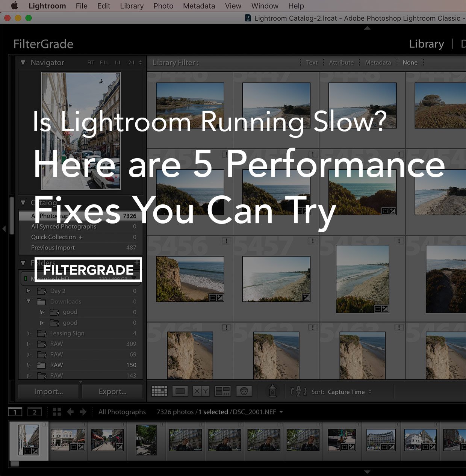Click the metadata status badge on cell 5457
466x476 pixels.
[x=313, y=241]
